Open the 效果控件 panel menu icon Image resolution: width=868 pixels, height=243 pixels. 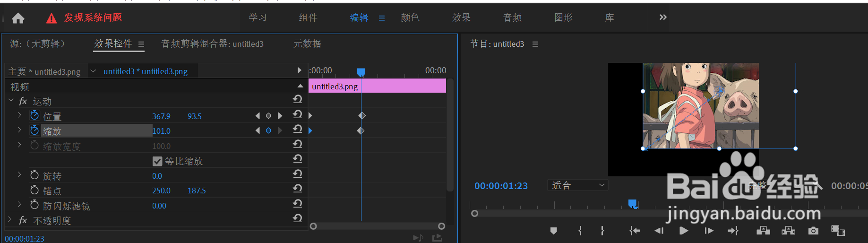[141, 44]
